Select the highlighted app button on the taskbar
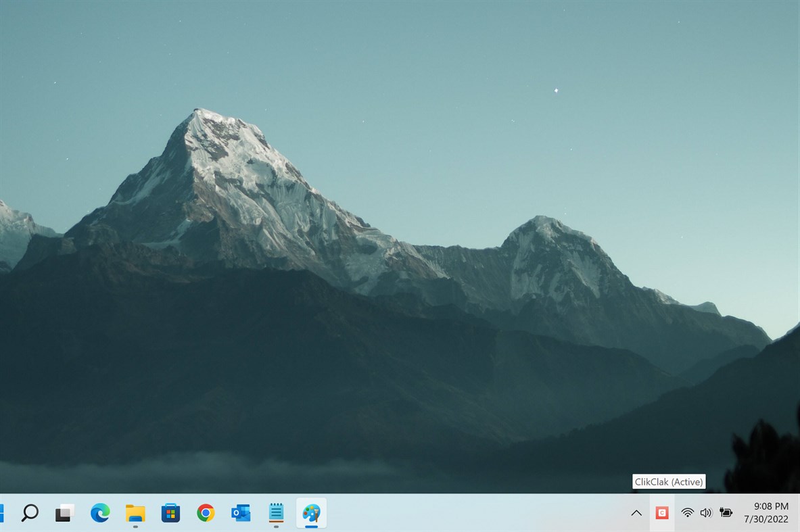 coord(311,513)
